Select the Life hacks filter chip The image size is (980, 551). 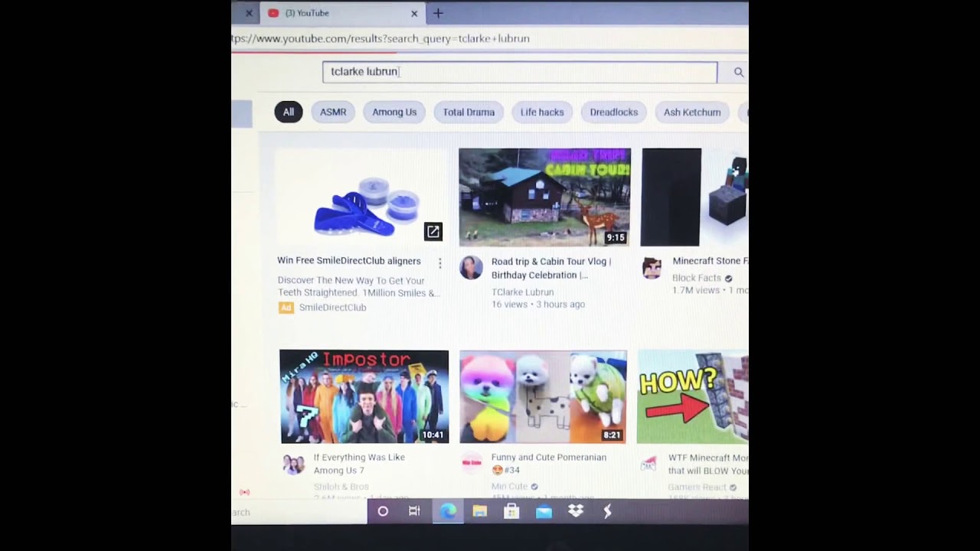tap(542, 112)
